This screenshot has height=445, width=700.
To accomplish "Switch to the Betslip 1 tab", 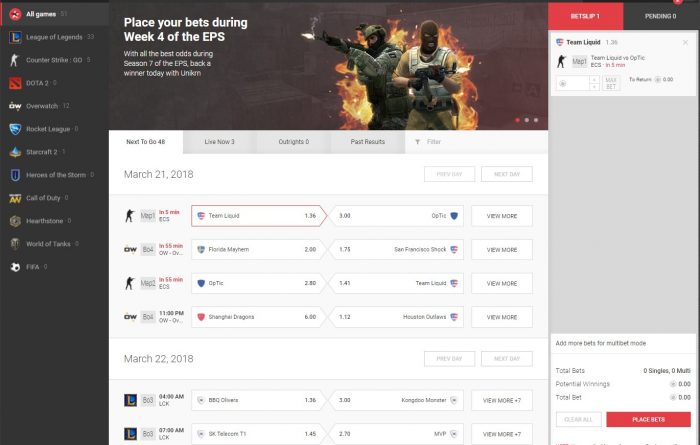I will coord(585,16).
